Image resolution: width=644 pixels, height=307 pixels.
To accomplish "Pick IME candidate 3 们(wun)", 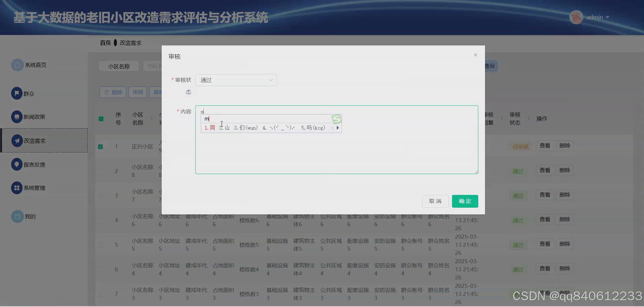I will [246, 128].
